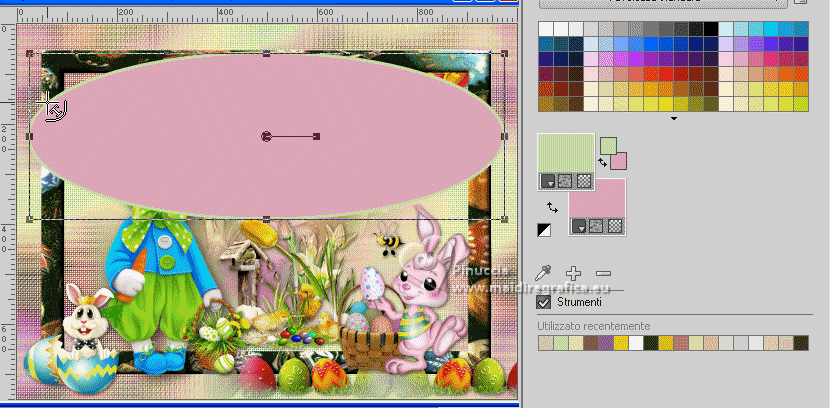Click the small pink background color box

618,161
